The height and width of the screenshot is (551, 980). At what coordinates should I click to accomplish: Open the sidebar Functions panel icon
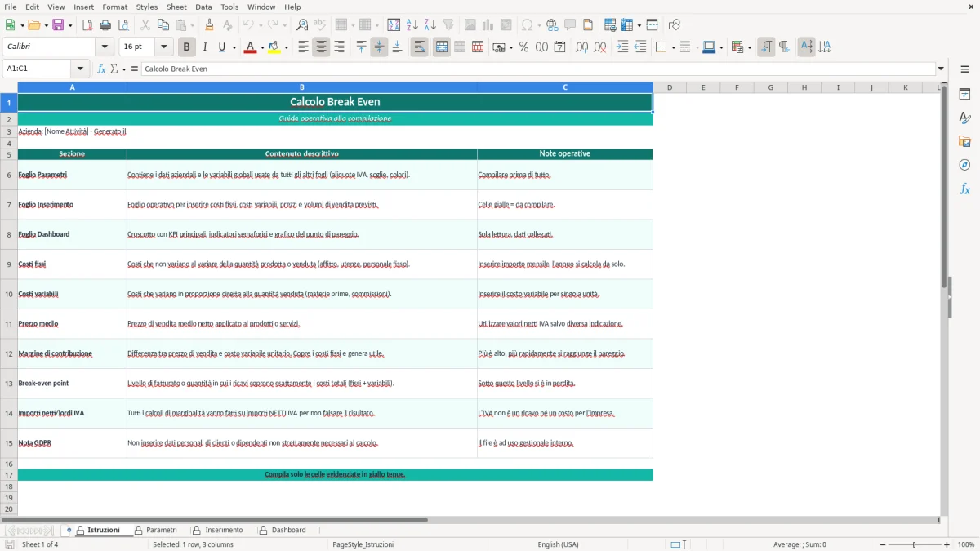(x=964, y=189)
